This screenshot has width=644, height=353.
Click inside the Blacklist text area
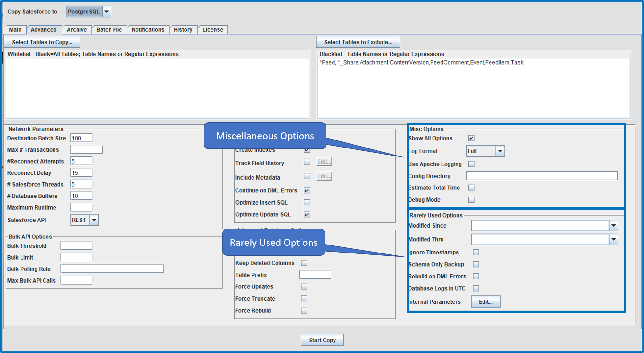tap(473, 88)
